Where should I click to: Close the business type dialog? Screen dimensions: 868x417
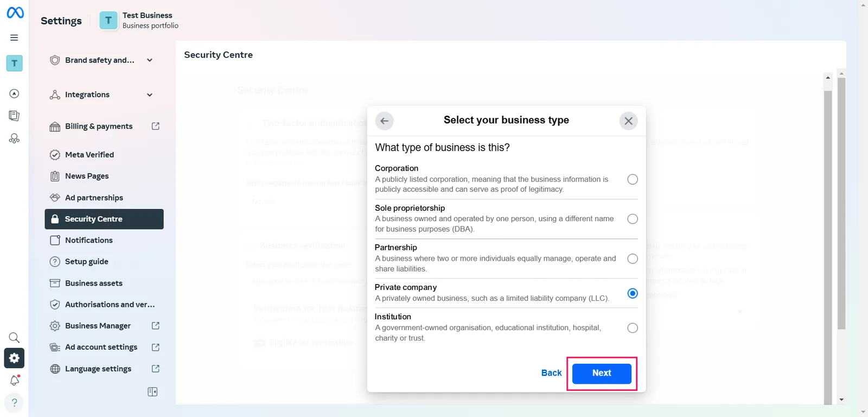(x=628, y=121)
